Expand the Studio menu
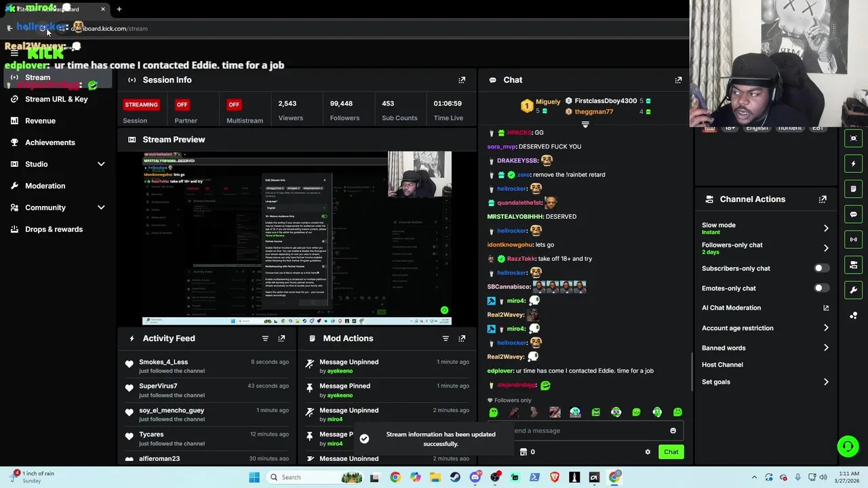The width and height of the screenshot is (868, 488). (101, 164)
